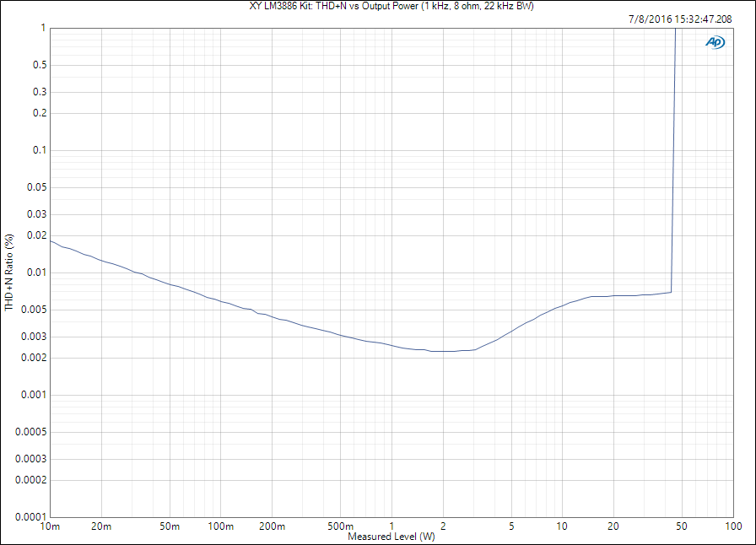The image size is (756, 545).
Task: Click the '0.5' label on the THD+N axis
Action: click(40, 65)
